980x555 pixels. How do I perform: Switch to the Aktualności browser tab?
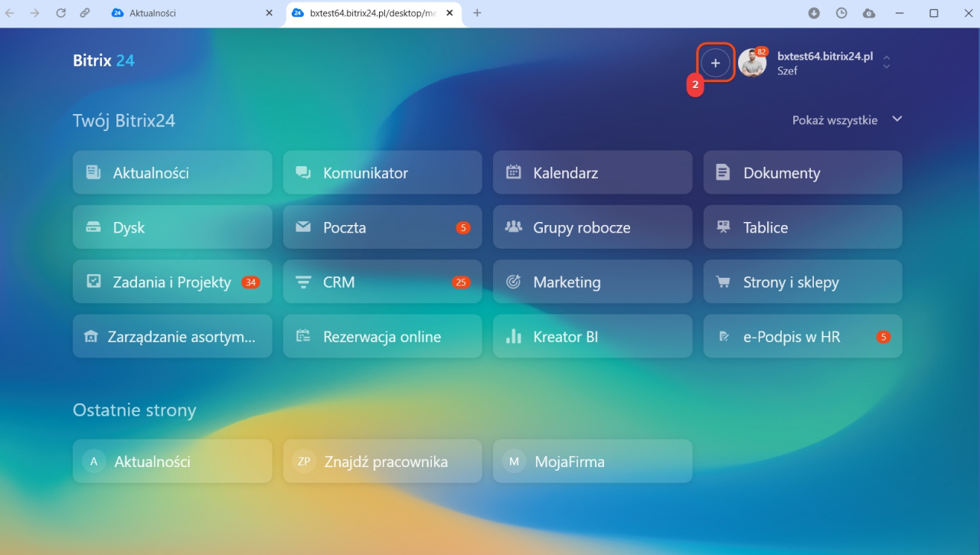click(191, 13)
